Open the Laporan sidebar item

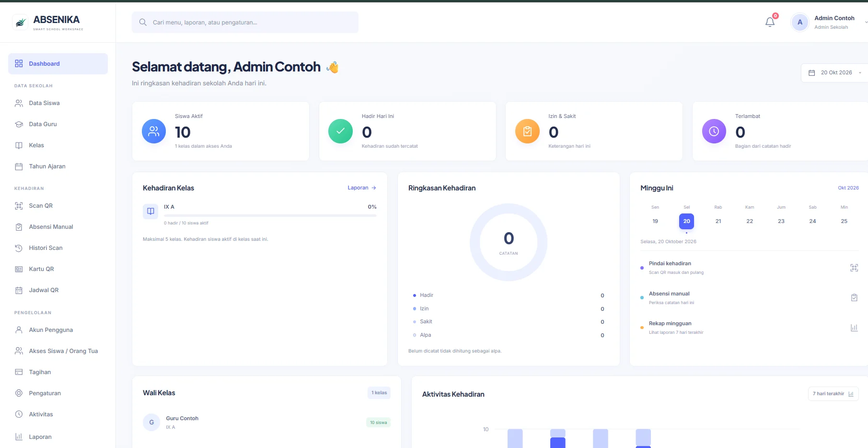click(x=58, y=437)
